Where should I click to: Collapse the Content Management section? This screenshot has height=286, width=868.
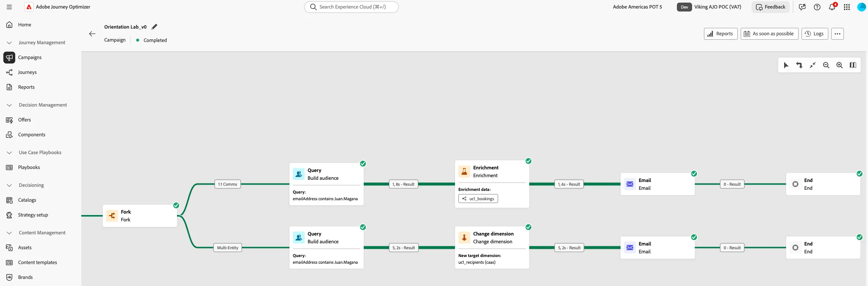[x=9, y=233]
